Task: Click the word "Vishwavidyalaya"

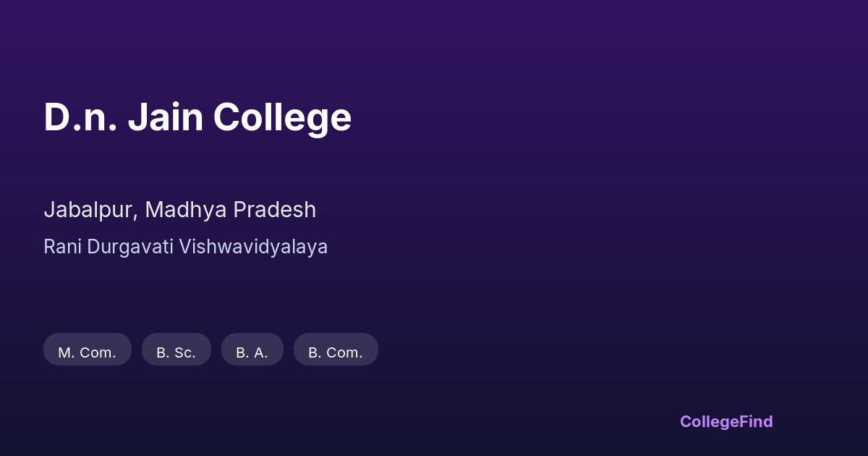Action: point(253,247)
